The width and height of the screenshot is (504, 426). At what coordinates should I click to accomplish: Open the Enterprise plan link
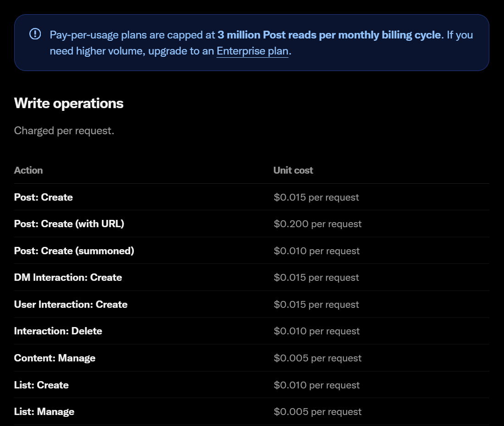(252, 51)
